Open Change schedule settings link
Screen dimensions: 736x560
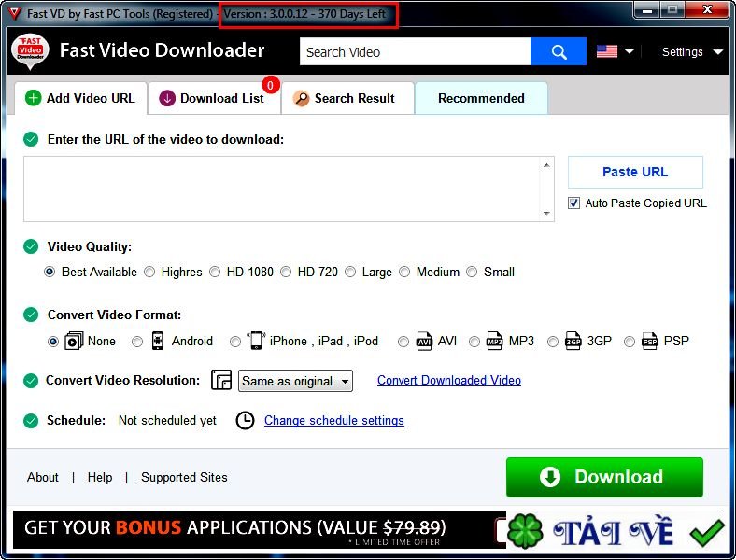coord(334,421)
